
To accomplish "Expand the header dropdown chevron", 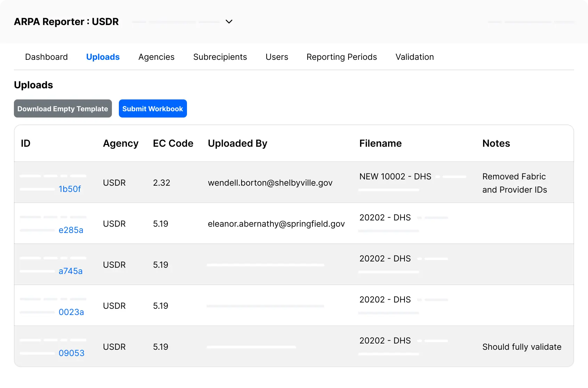I will tap(229, 22).
